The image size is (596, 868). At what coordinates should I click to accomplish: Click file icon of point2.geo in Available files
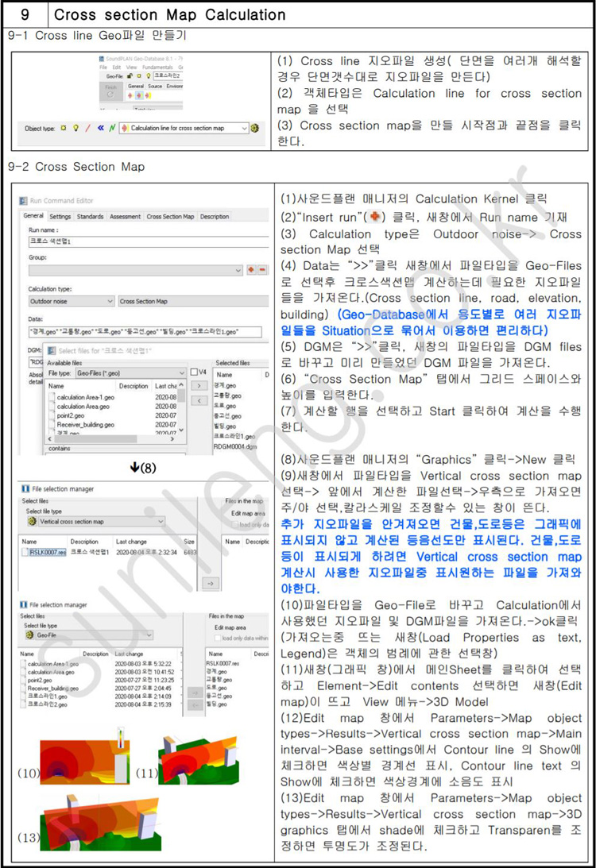[x=52, y=415]
